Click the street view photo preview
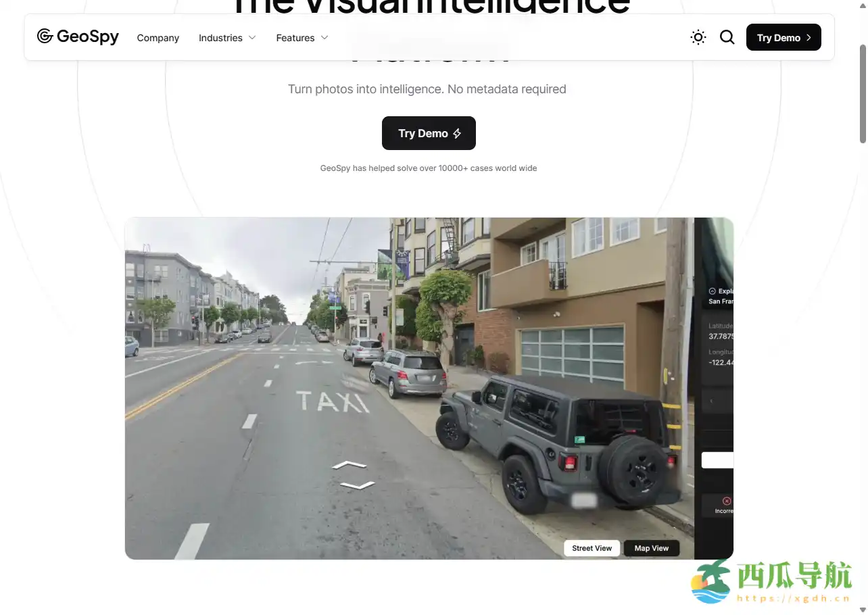The width and height of the screenshot is (868, 615). [x=410, y=388]
